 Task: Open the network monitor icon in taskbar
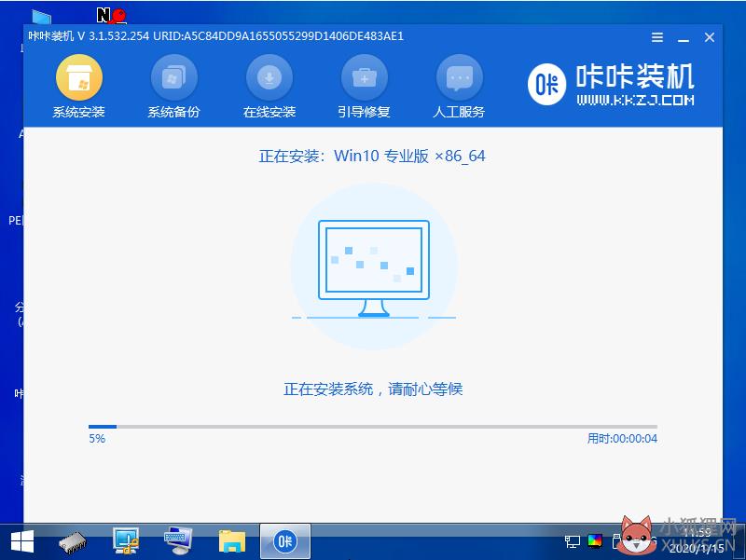[x=126, y=541]
